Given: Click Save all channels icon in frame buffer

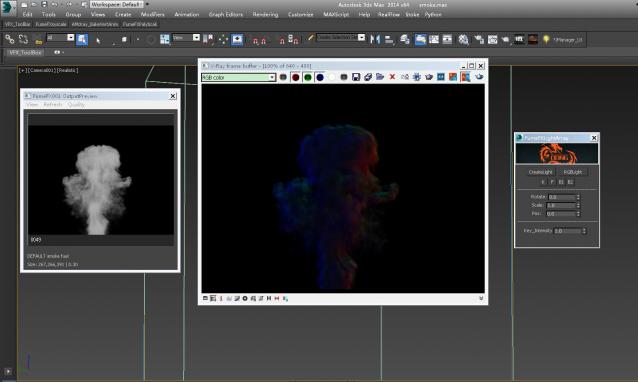Looking at the screenshot, I should click(x=368, y=77).
